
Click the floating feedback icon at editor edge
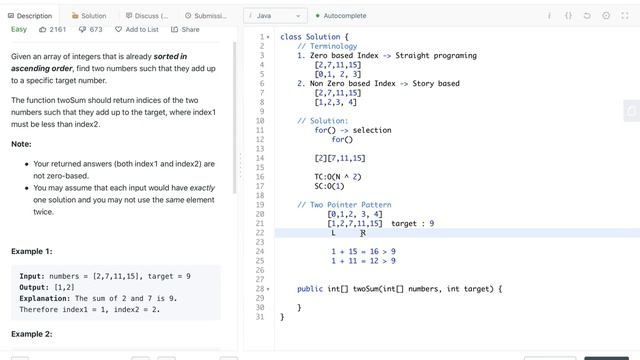(x=632, y=111)
